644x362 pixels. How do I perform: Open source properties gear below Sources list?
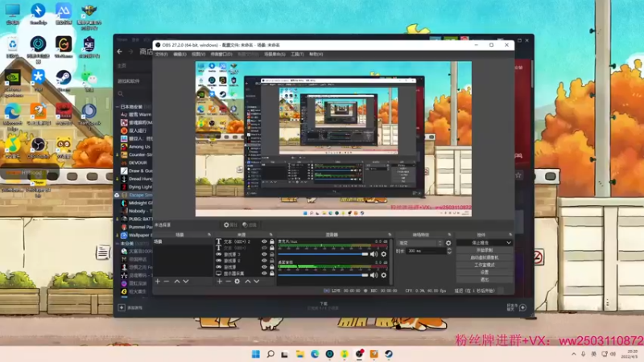point(237,282)
